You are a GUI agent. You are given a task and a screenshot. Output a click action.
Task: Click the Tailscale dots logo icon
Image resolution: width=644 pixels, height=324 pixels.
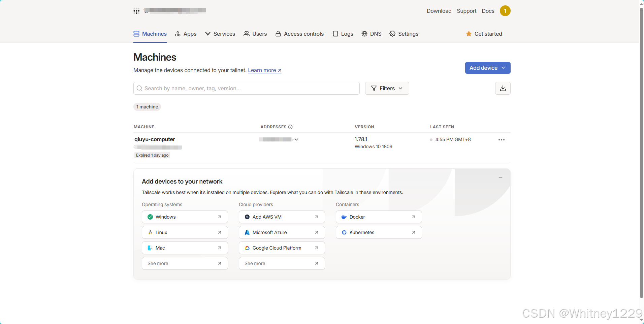[136, 11]
